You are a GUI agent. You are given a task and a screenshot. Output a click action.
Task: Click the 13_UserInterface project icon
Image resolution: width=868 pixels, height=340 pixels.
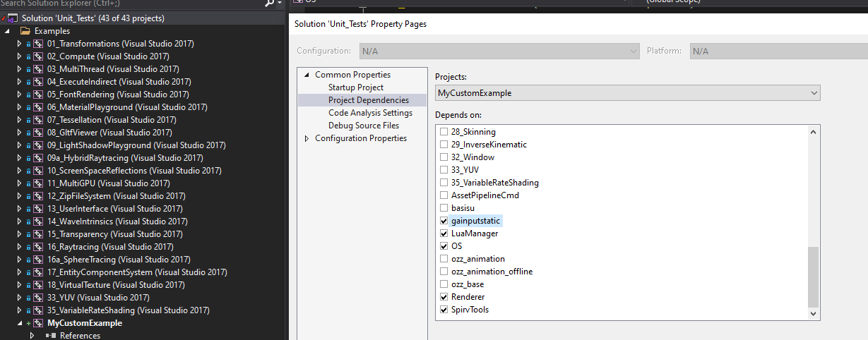(38, 209)
